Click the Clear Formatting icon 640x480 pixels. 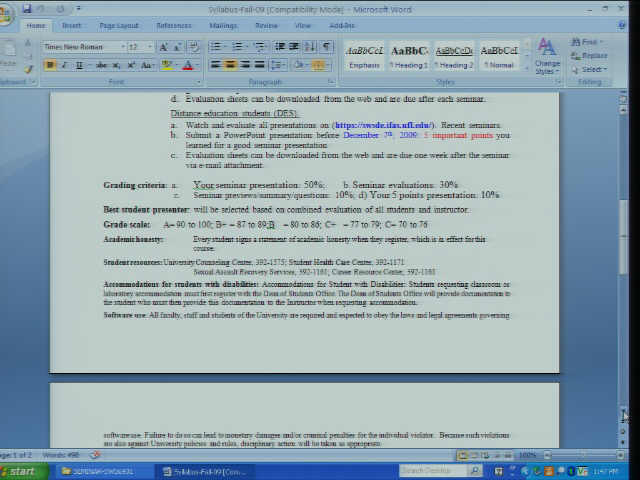(193, 47)
